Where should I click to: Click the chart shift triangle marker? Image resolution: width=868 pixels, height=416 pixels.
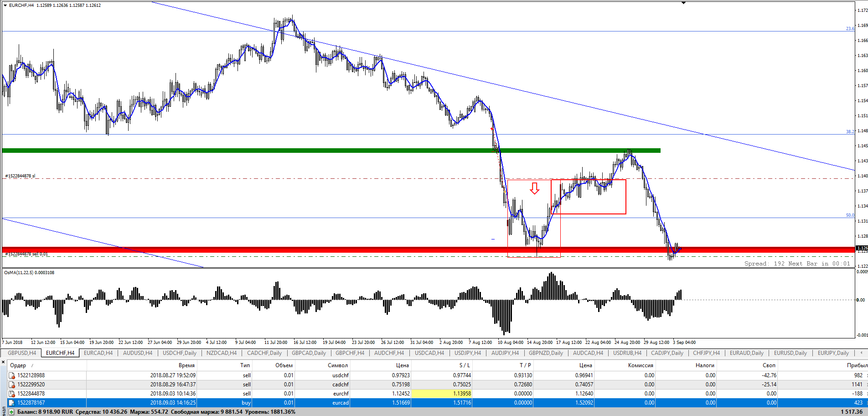(683, 3)
